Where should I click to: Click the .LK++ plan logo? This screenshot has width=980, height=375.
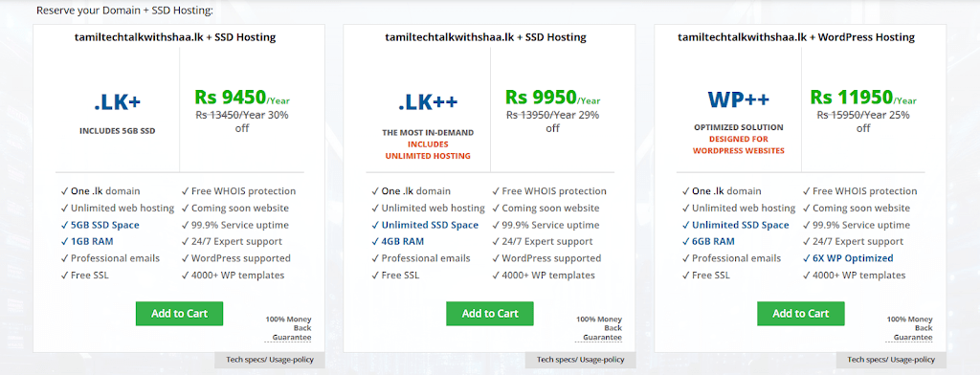[x=428, y=101]
